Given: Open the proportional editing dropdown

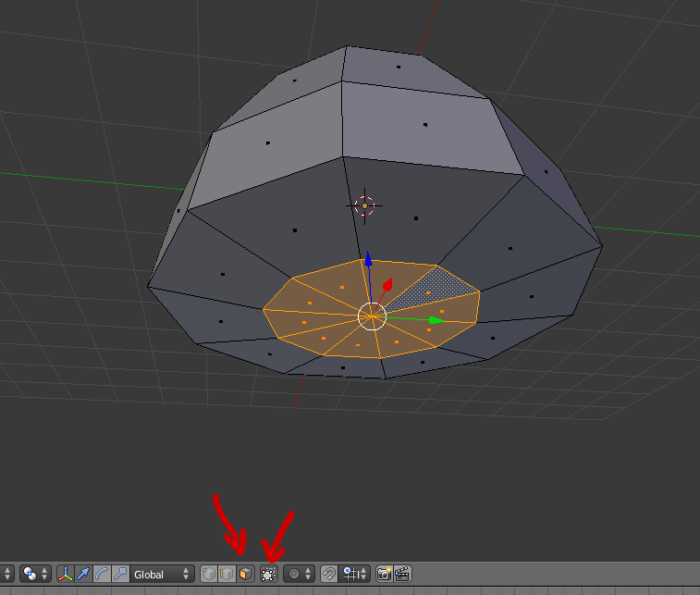Looking at the screenshot, I should click(299, 574).
